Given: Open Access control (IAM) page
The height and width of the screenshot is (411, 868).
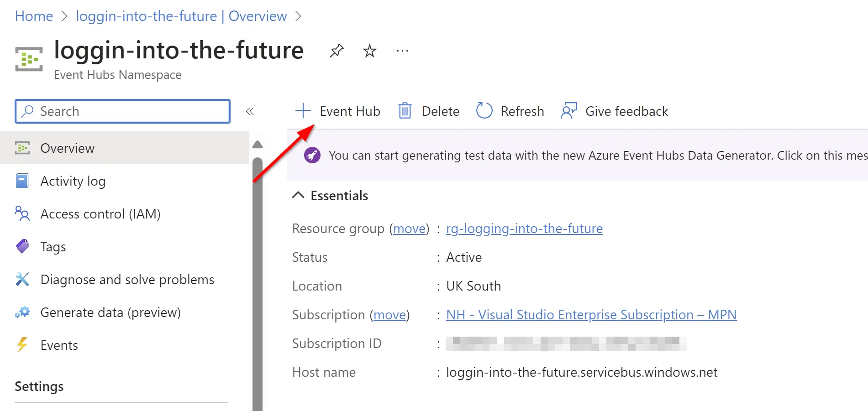Looking at the screenshot, I should click(124, 214).
